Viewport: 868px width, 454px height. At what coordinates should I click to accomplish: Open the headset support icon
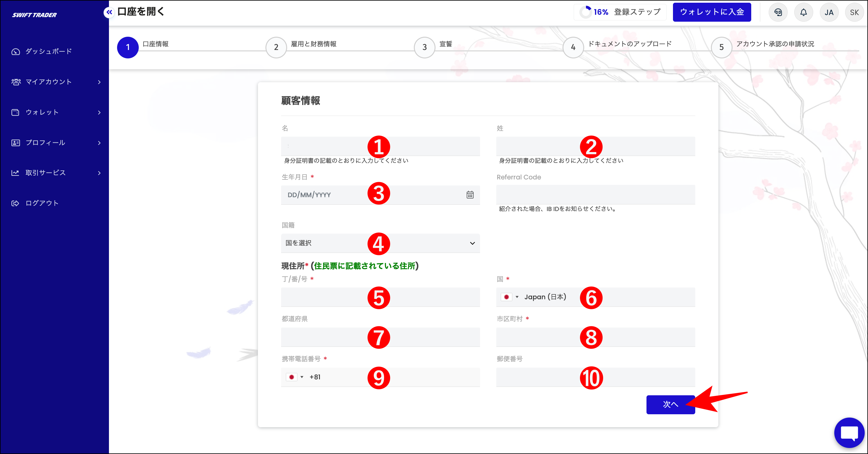pyautogui.click(x=778, y=12)
